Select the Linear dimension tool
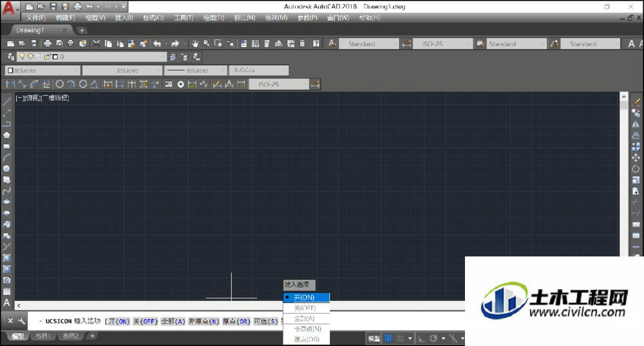 (11, 84)
